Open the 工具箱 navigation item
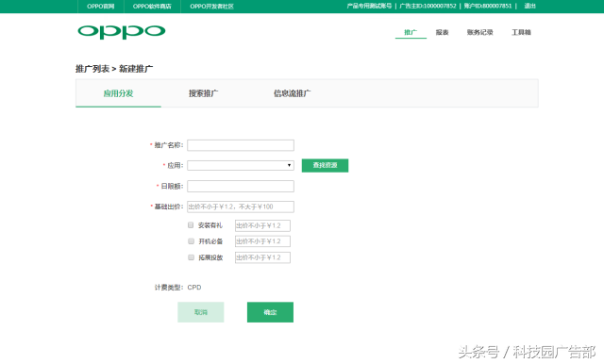The height and width of the screenshot is (364, 604). [x=521, y=32]
